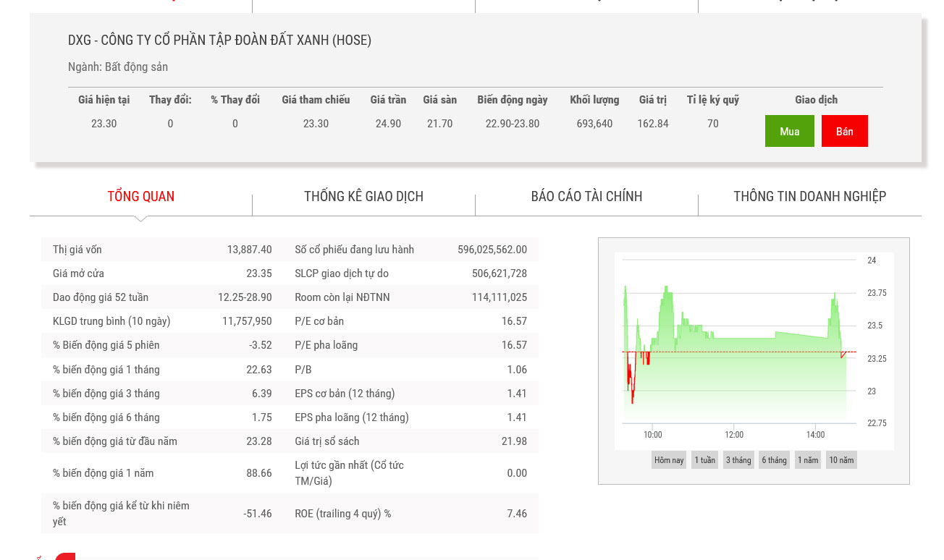Click the Khối lượng value 693,640
Screen dimensions: 944x560
pyautogui.click(x=594, y=124)
